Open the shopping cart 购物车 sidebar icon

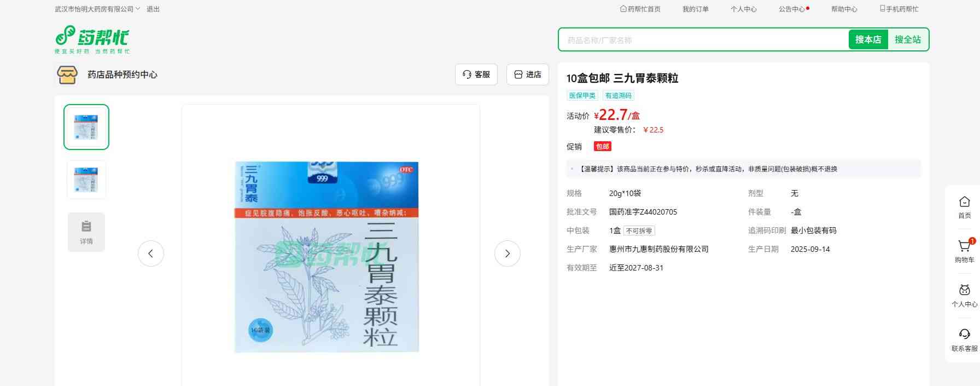pyautogui.click(x=964, y=247)
